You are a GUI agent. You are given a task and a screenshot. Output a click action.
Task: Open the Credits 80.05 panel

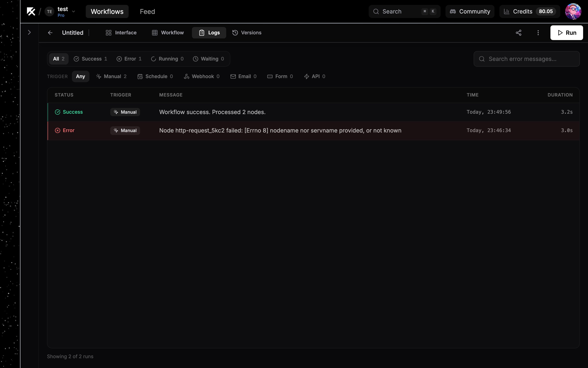[x=529, y=11]
